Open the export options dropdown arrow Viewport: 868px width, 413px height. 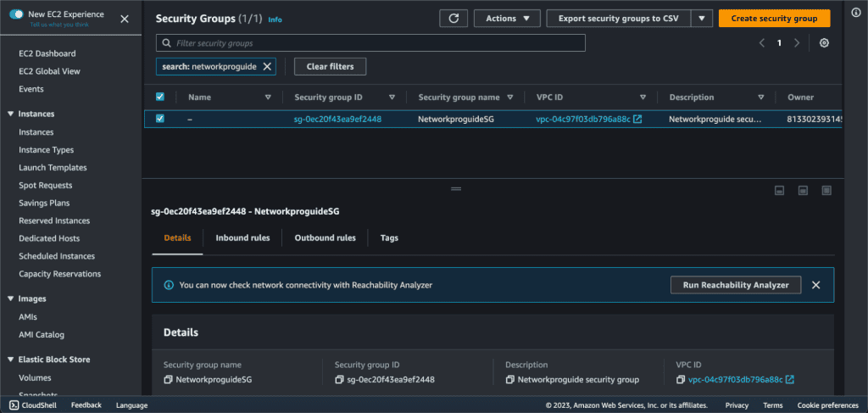tap(701, 19)
